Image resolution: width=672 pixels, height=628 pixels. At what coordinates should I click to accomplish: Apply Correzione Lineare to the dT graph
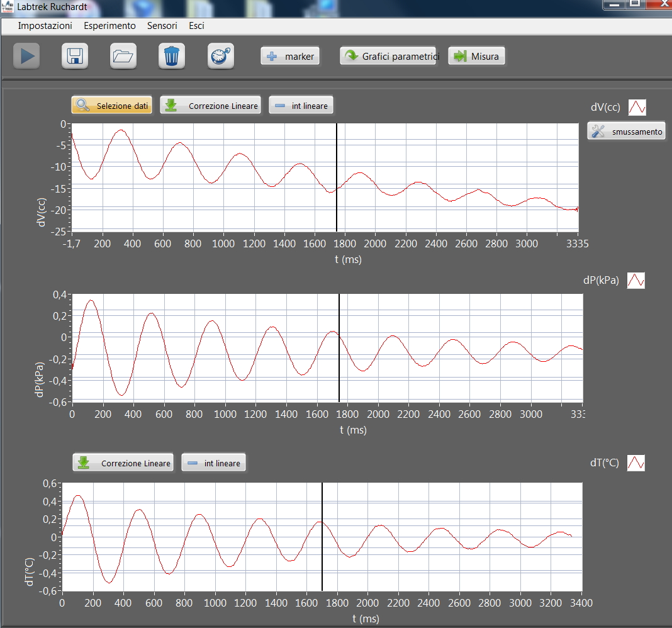[123, 464]
